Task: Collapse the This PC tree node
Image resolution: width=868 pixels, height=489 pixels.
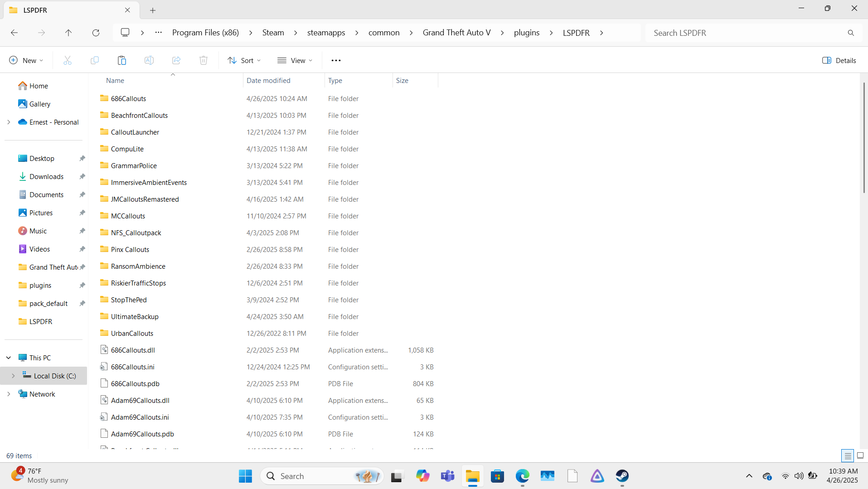Action: pyautogui.click(x=9, y=358)
